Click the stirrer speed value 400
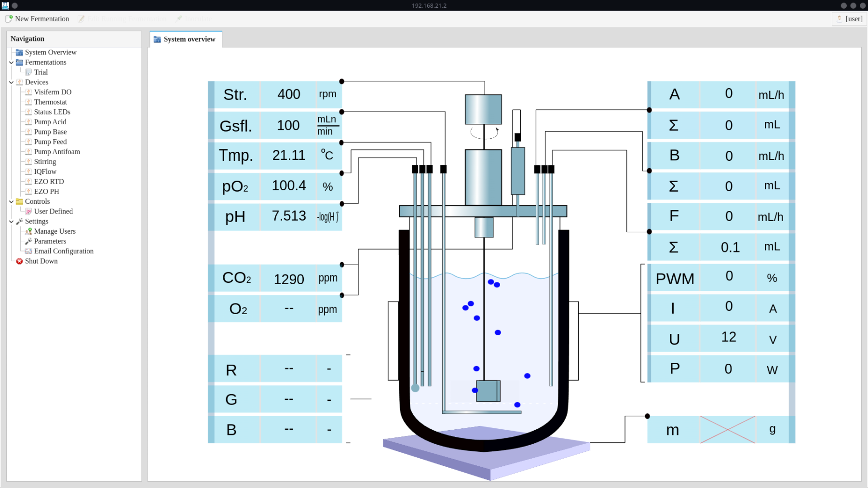Image resolution: width=868 pixels, height=488 pixels. pyautogui.click(x=288, y=94)
